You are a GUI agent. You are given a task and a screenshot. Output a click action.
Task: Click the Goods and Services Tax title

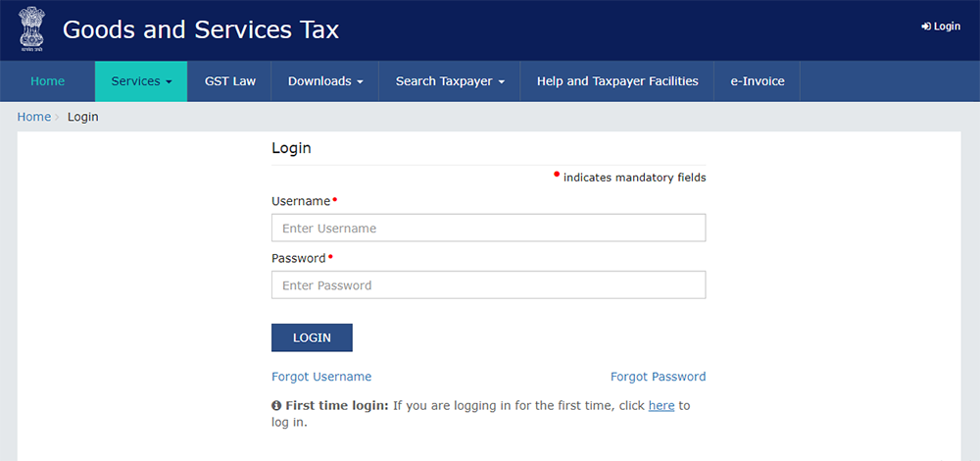[201, 29]
